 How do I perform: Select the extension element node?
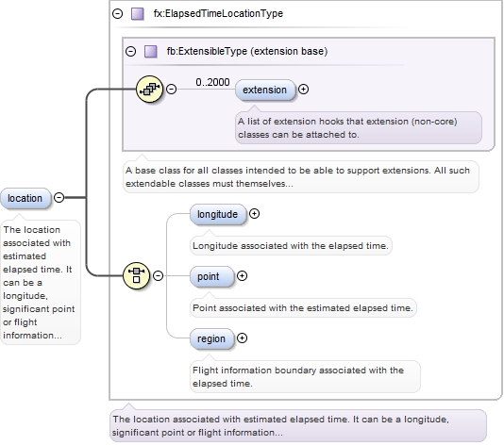(265, 90)
